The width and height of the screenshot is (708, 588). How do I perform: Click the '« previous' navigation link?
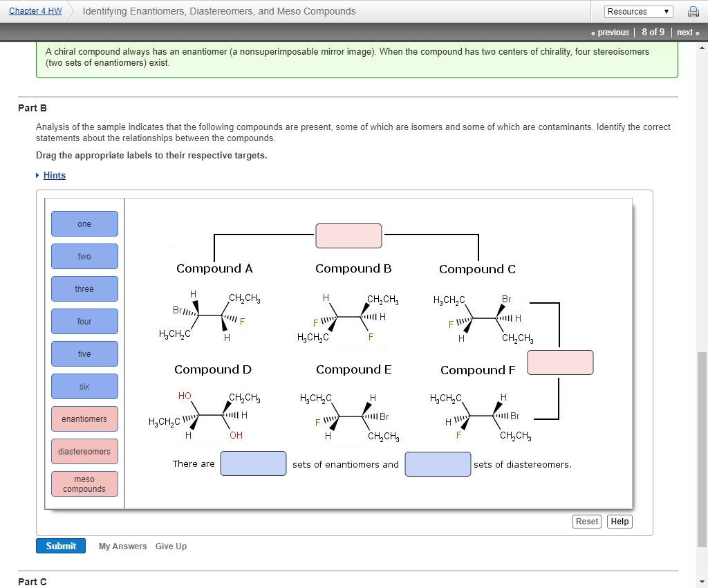coord(610,32)
